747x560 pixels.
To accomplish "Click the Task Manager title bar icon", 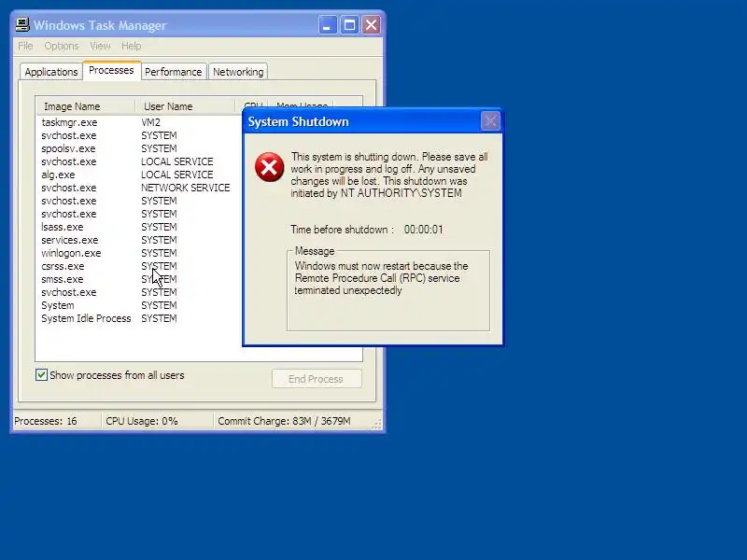I will click(x=21, y=25).
